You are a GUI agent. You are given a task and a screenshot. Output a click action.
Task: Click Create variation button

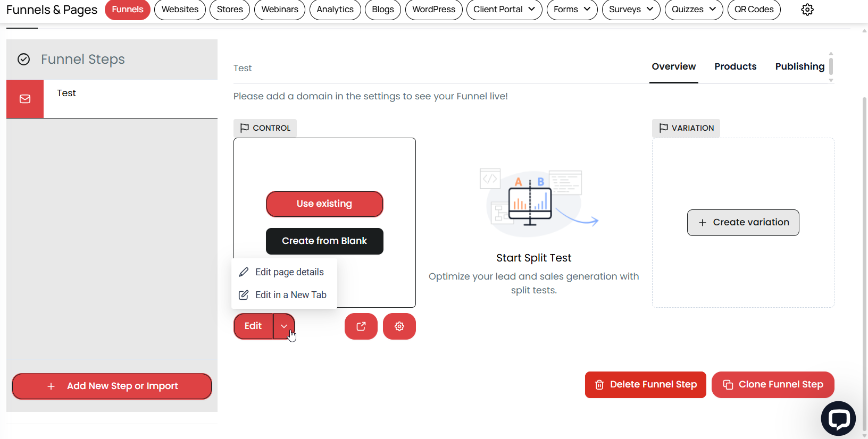click(x=743, y=223)
